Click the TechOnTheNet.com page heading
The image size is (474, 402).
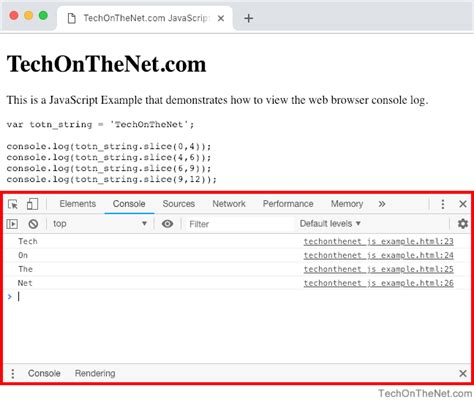coord(106,64)
